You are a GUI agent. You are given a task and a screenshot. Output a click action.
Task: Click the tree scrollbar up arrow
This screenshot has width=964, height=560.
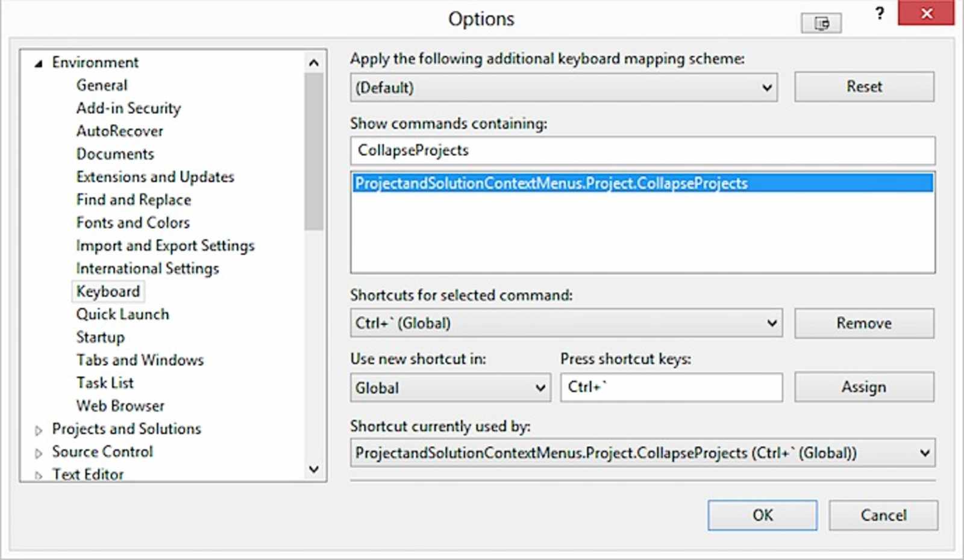coord(313,63)
